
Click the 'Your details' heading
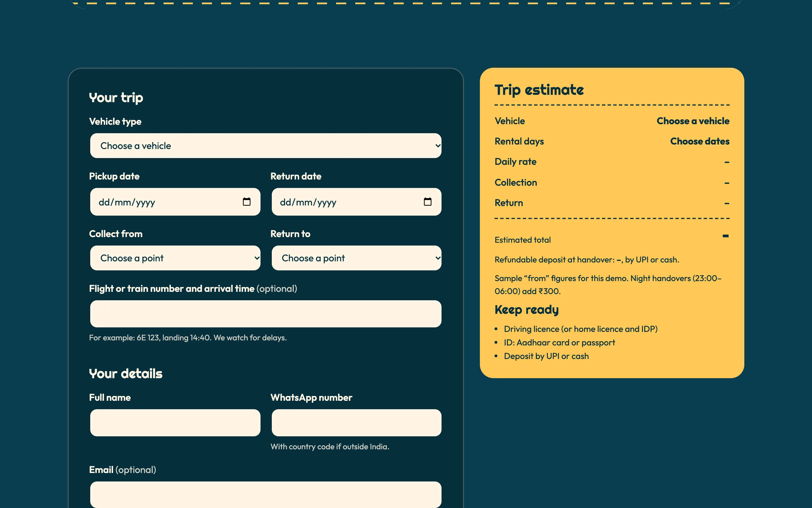[126, 374]
